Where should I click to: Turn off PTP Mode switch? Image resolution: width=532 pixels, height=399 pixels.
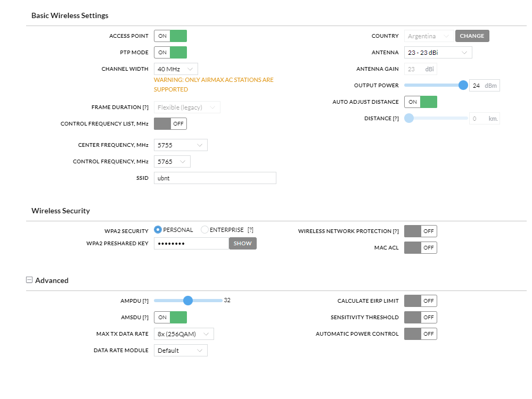[x=170, y=53]
